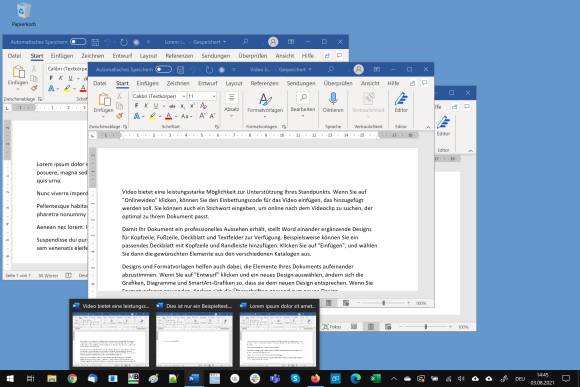Open the Share icon in the front window

pos(412,83)
